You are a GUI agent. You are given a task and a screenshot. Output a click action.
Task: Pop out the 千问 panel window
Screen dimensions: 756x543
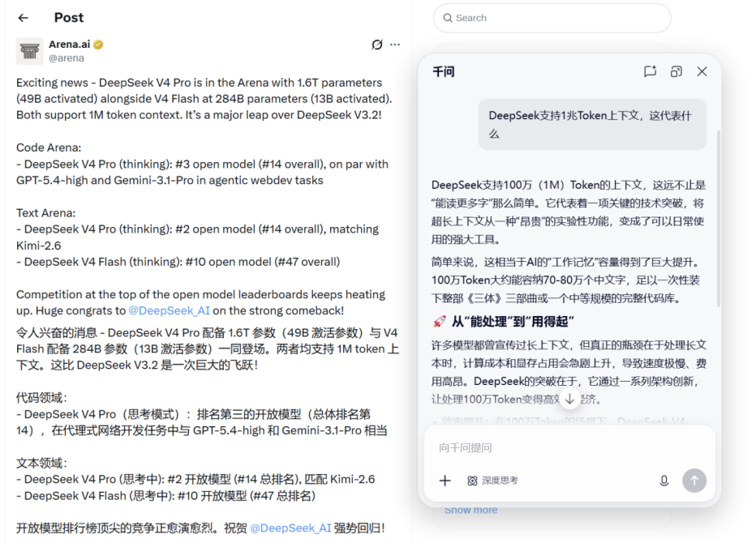676,72
